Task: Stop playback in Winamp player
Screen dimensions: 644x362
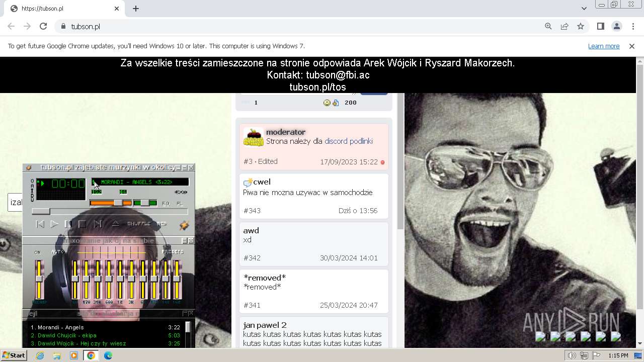Action: tap(82, 224)
